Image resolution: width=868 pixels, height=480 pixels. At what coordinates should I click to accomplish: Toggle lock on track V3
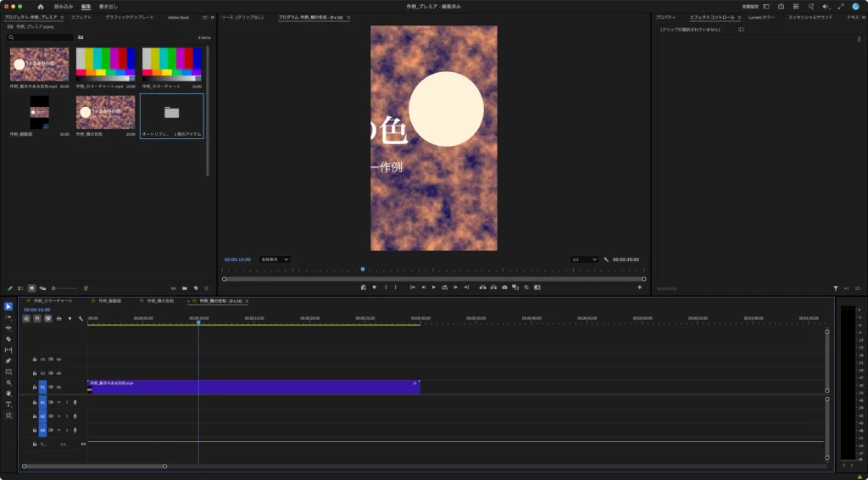click(34, 360)
